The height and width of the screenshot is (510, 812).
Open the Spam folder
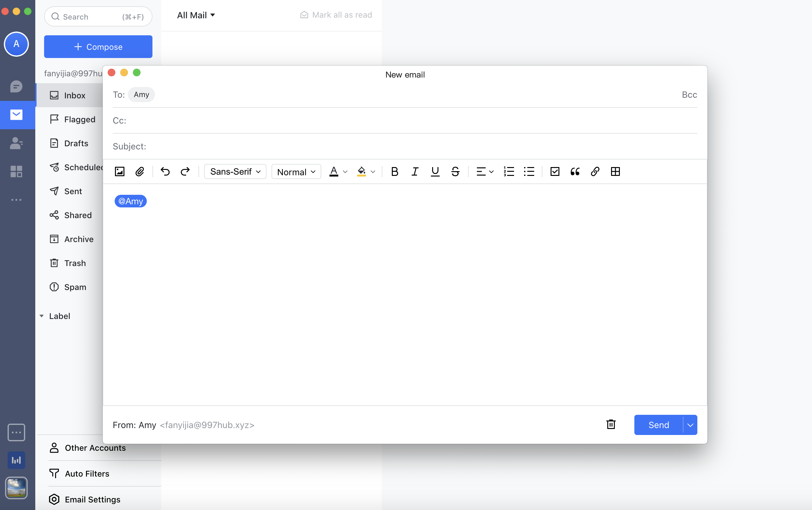point(75,287)
